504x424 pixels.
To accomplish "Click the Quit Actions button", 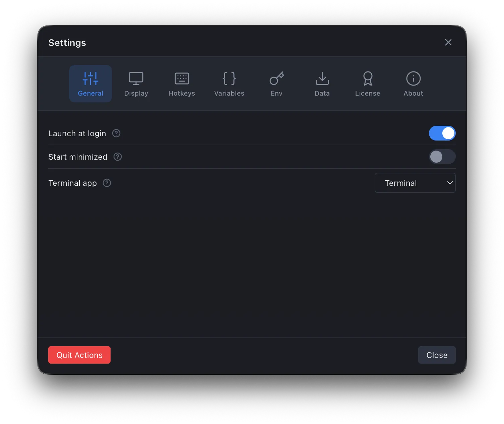I will (x=79, y=355).
